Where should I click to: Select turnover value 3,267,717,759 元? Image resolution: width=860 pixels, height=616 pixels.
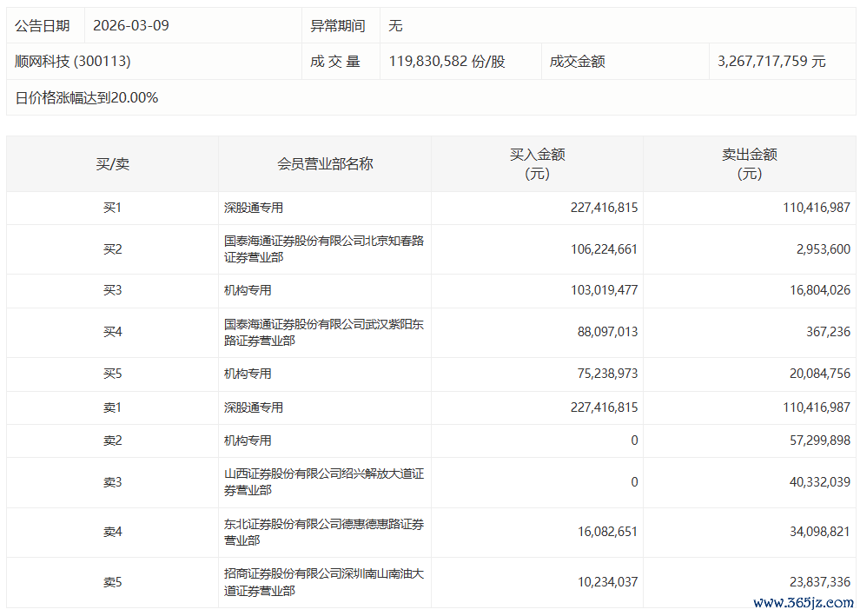(x=771, y=62)
